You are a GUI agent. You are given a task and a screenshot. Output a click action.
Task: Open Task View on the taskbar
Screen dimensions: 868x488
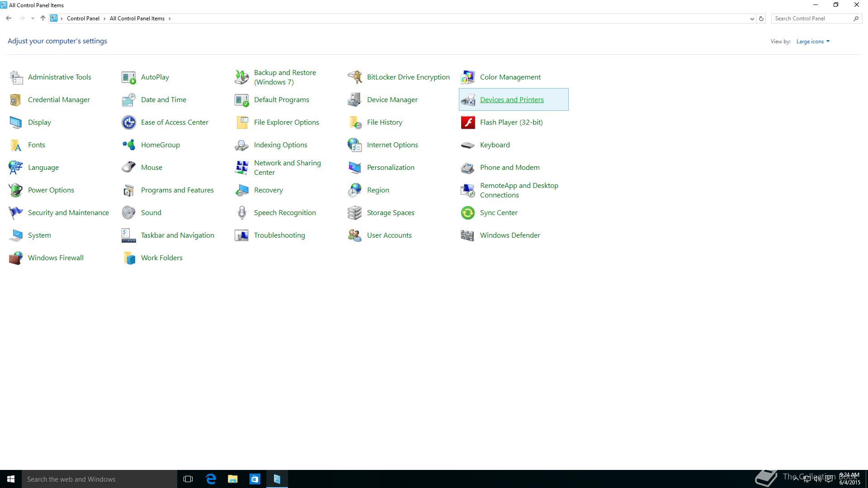(x=188, y=479)
